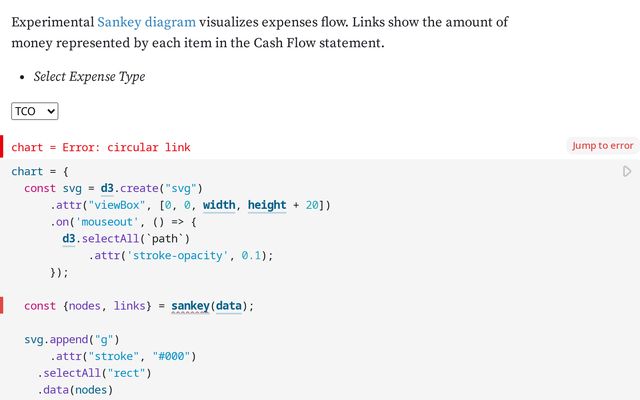Click the bold height variable in viewBox
The image size is (640, 400).
point(267,205)
